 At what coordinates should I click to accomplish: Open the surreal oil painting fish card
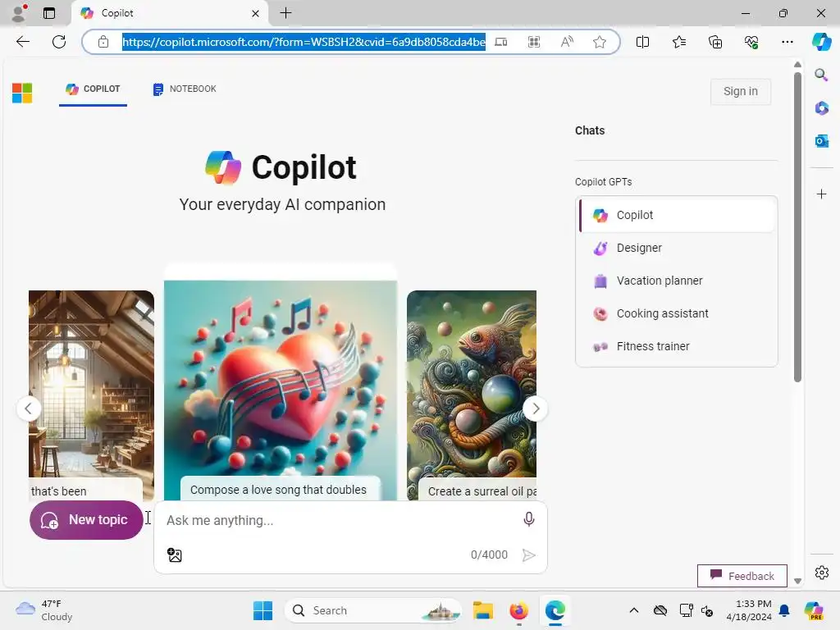click(x=472, y=395)
